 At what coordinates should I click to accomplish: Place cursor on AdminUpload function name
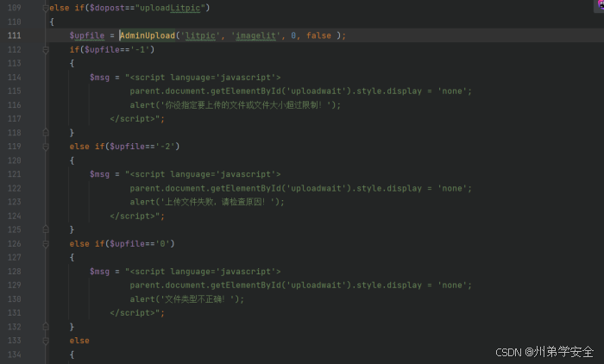click(148, 35)
